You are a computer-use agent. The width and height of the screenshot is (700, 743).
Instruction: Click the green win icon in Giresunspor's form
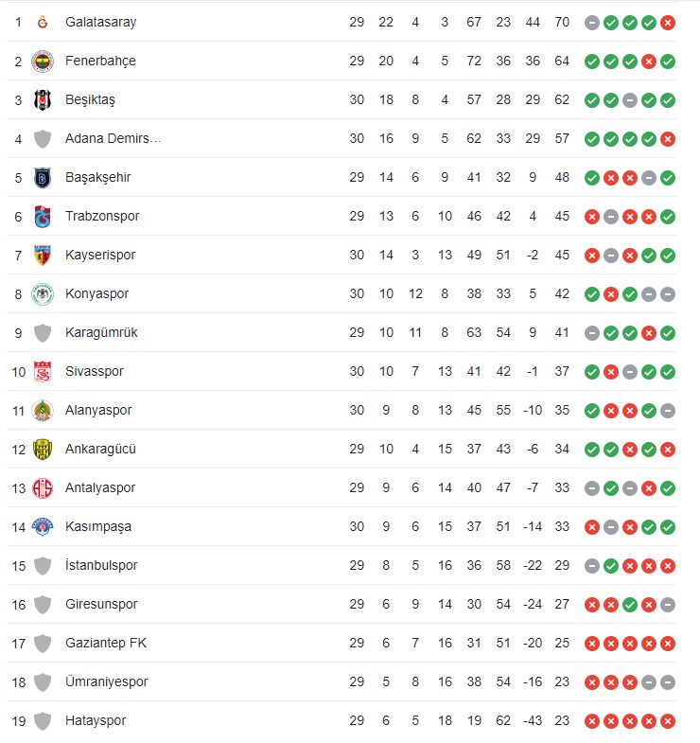click(x=630, y=604)
